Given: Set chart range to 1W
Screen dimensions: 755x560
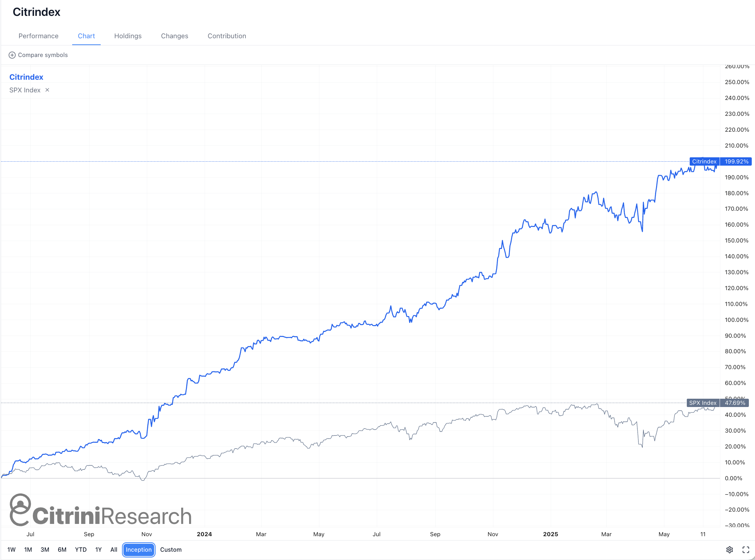Looking at the screenshot, I should [12, 550].
